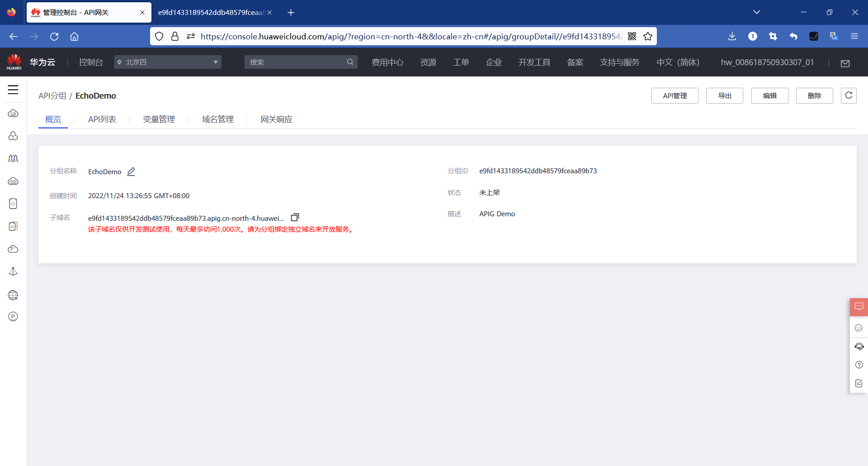Open the sidebar hamburger menu
The height and width of the screenshot is (466, 868).
[x=13, y=90]
